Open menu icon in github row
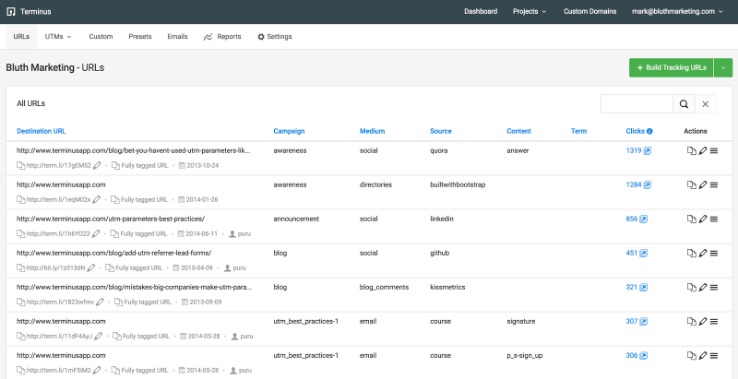738x379 pixels. (714, 253)
